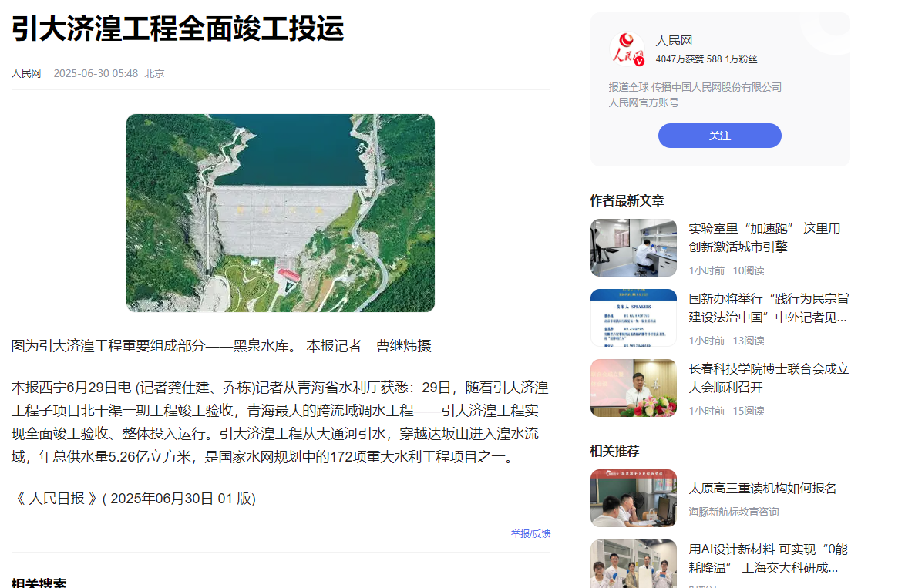
Task: Click the 作者最新文章 section heading
Action: point(627,201)
